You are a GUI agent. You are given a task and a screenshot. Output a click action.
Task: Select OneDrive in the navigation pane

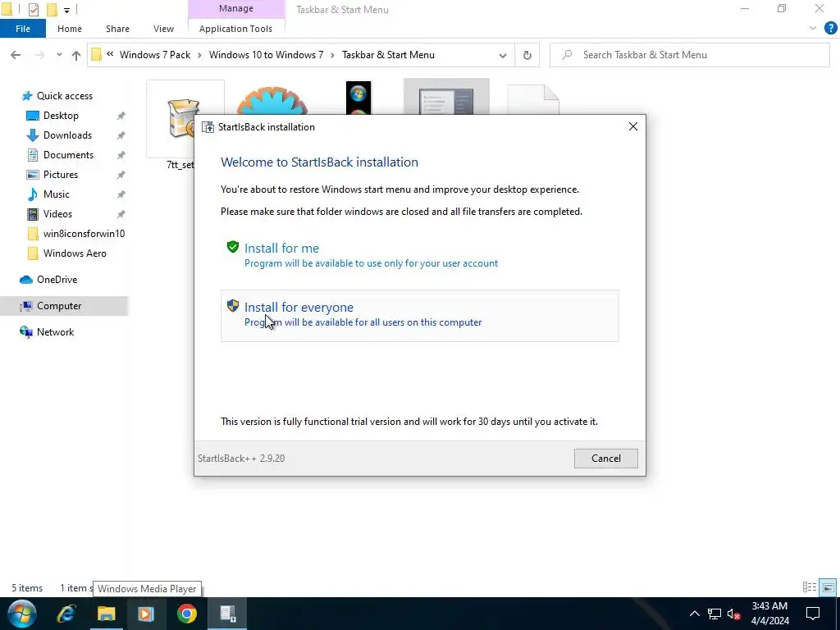[57, 280]
